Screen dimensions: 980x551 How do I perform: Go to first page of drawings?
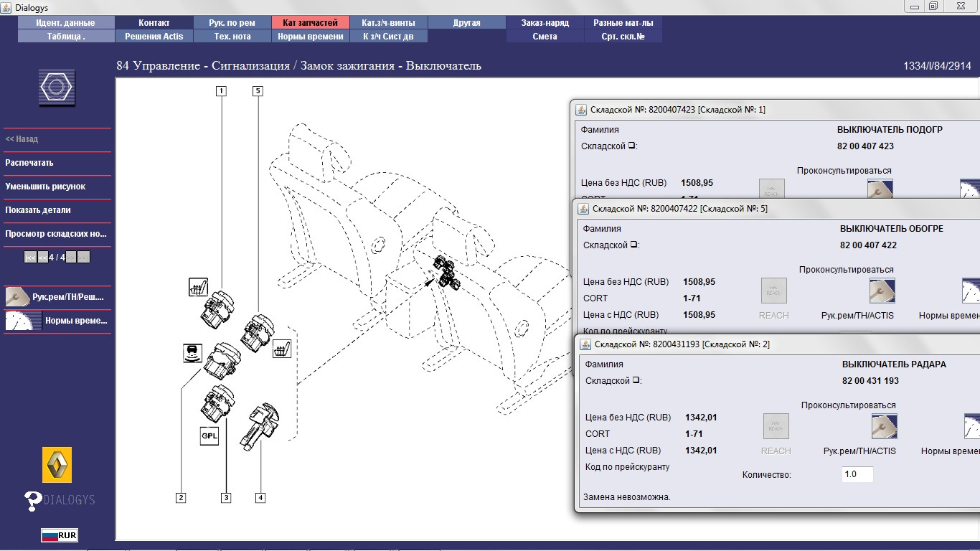coord(30,257)
